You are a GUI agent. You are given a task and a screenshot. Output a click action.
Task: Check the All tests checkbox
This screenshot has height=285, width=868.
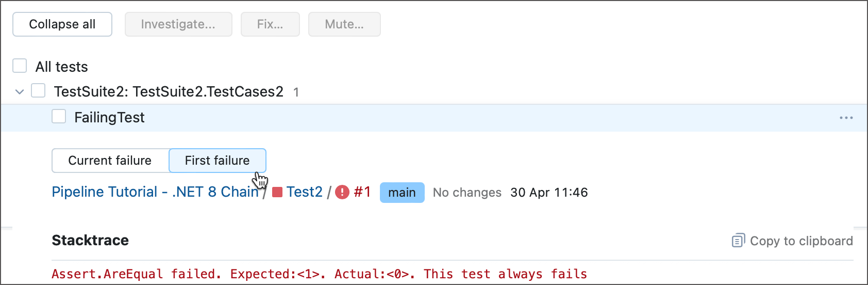click(20, 66)
